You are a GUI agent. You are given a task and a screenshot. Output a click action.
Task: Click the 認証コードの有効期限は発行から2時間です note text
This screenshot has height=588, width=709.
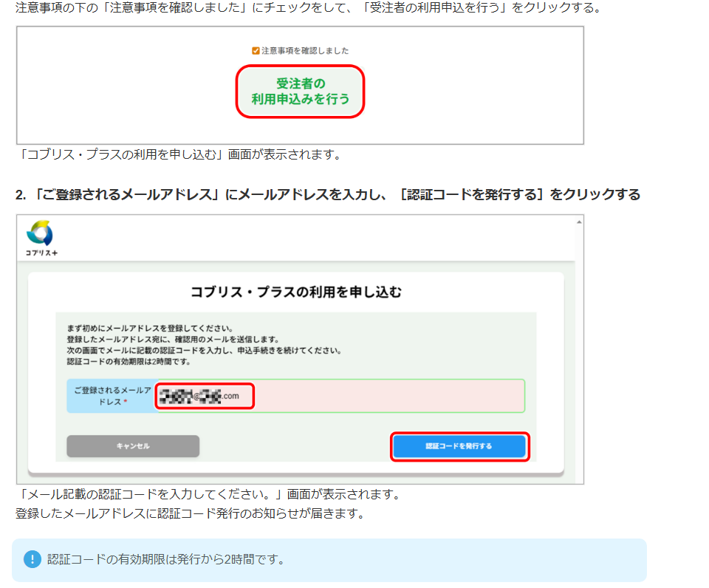click(166, 559)
